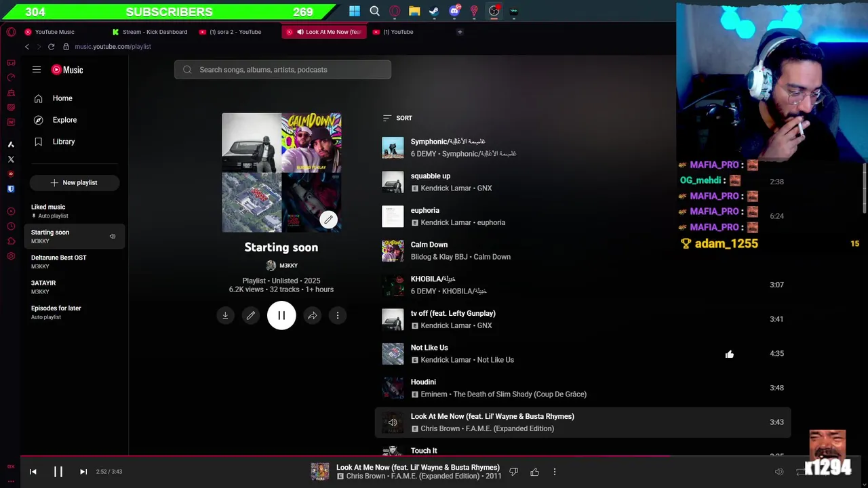The height and width of the screenshot is (488, 868).
Task: Open Opera sidebar history clock icon
Action: click(x=11, y=226)
